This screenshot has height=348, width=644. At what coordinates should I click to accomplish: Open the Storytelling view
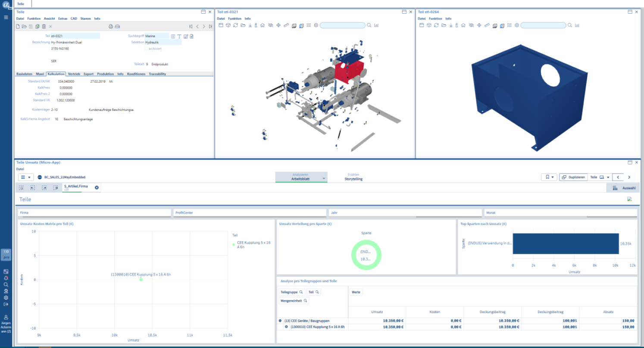click(353, 177)
